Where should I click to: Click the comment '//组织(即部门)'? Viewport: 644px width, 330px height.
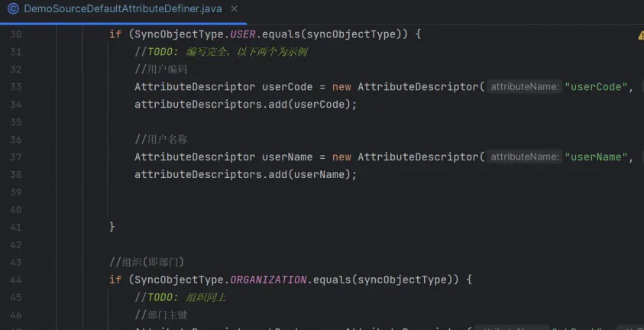pyautogui.click(x=147, y=262)
